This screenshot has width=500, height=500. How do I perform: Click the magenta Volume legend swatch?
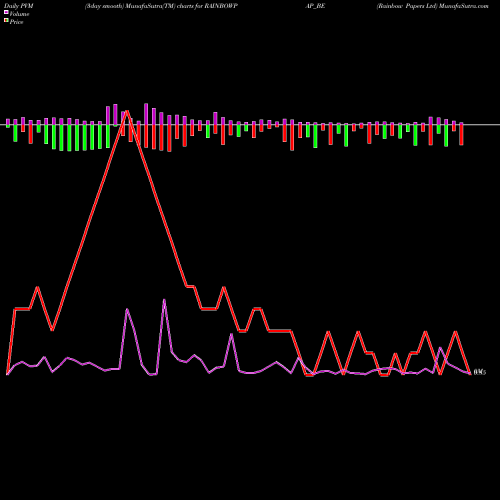(x=6, y=12)
